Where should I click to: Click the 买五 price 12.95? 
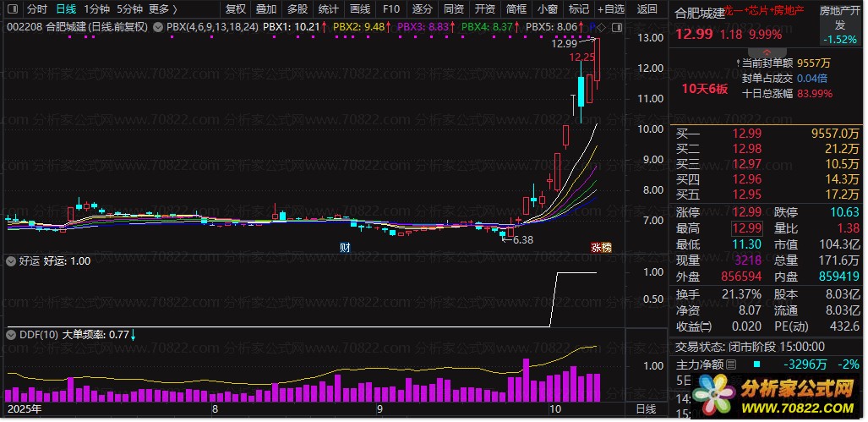tap(747, 195)
